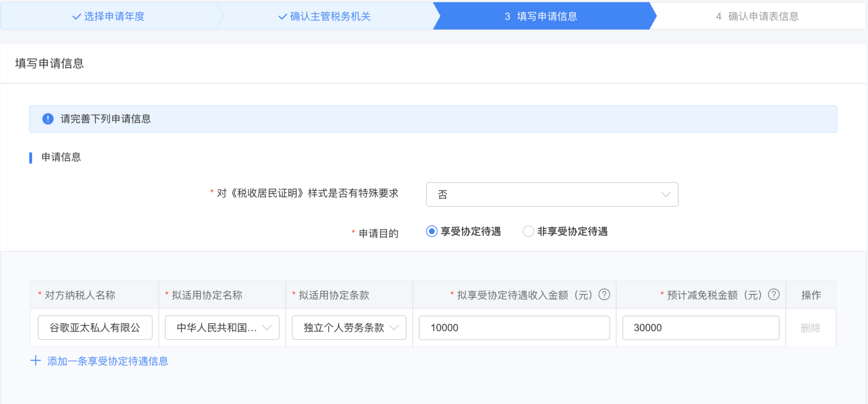Click the 对方纳税人名称 input field
The image size is (868, 404).
(95, 328)
